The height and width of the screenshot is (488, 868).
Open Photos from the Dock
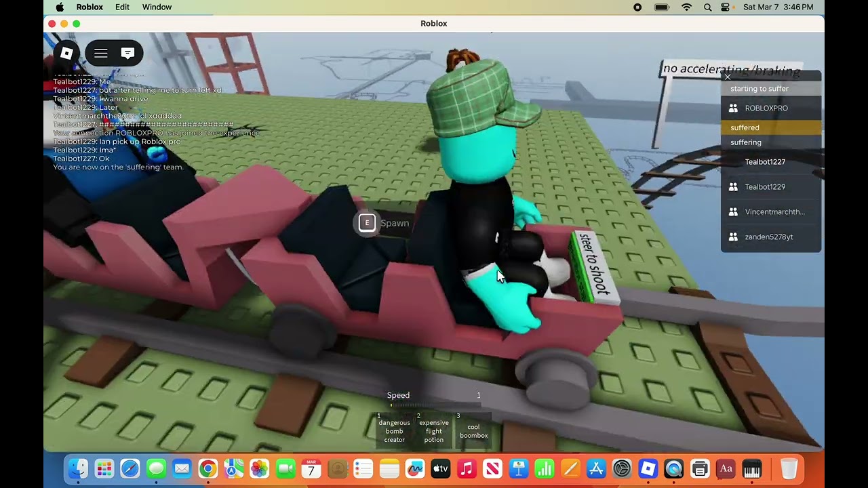point(260,468)
